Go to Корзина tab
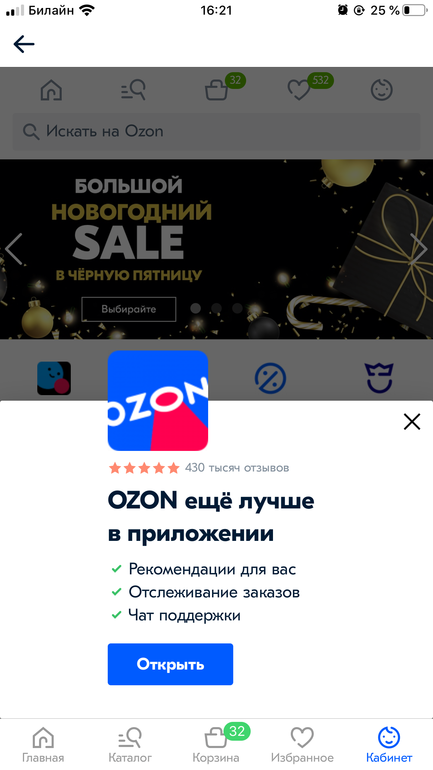 (x=216, y=744)
